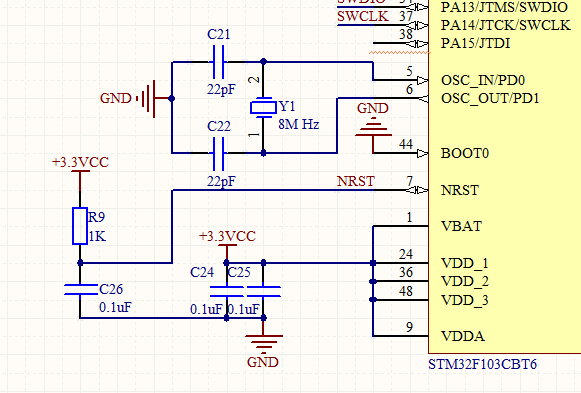Click the R9 designator label
This screenshot has height=393, width=581.
point(96,217)
